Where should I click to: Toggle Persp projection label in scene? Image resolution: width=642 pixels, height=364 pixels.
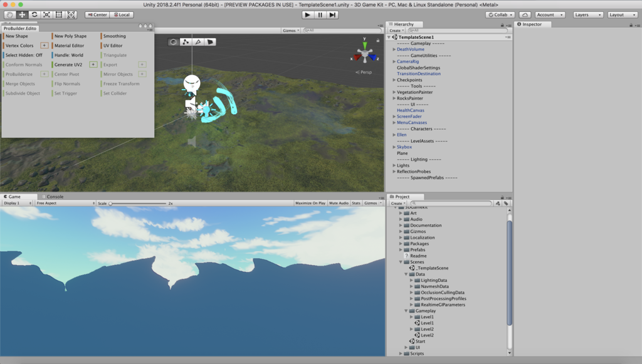click(x=364, y=72)
